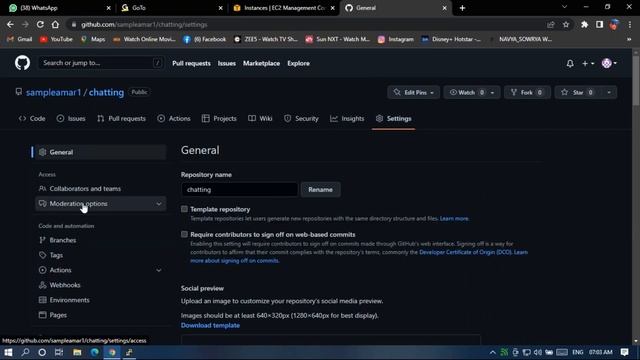
Task: Click the Repository name input field
Action: [239, 189]
